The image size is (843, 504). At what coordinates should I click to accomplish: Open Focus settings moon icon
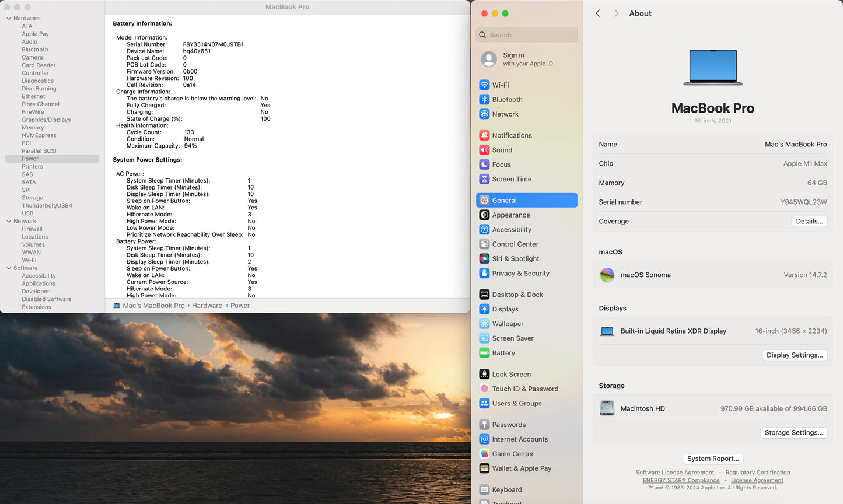click(484, 164)
